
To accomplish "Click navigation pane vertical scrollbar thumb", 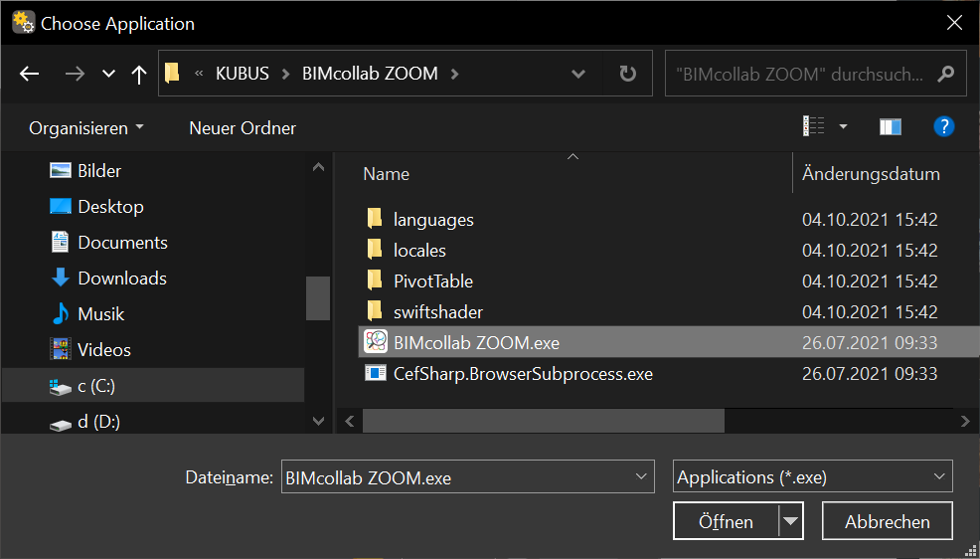I will [318, 298].
